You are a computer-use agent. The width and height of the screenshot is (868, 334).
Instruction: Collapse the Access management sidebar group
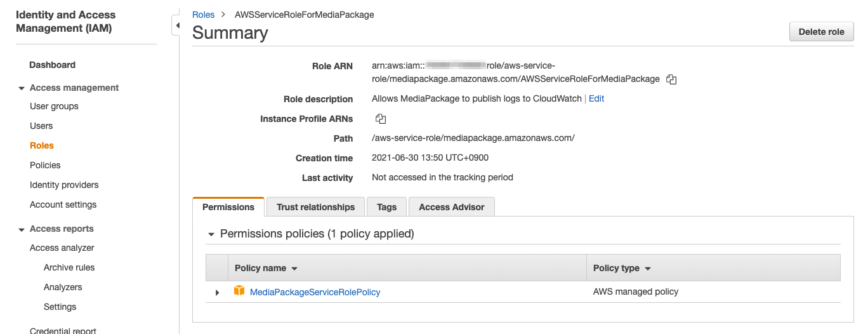(22, 88)
